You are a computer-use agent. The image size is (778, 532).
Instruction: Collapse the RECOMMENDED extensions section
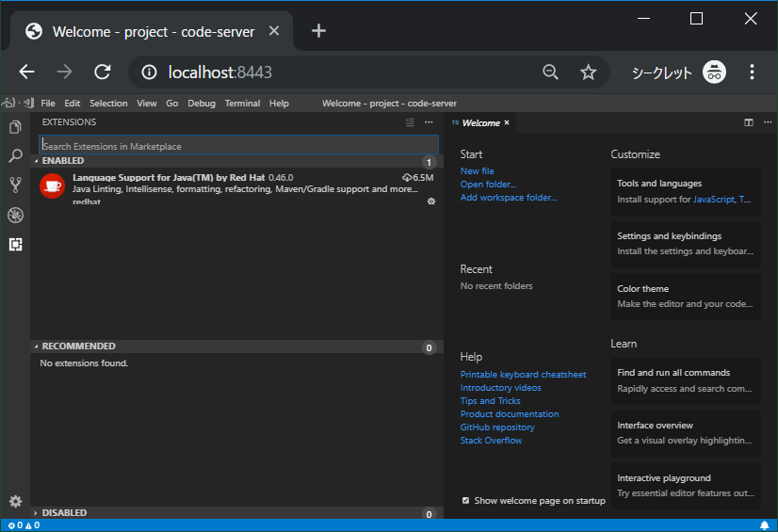click(236, 347)
